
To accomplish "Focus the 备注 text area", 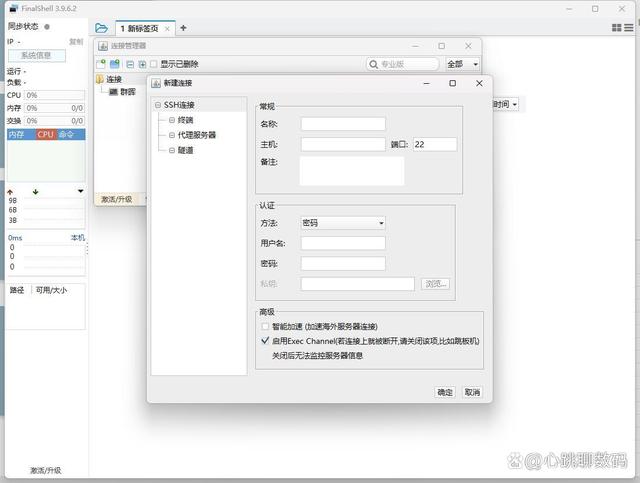I will coord(352,171).
